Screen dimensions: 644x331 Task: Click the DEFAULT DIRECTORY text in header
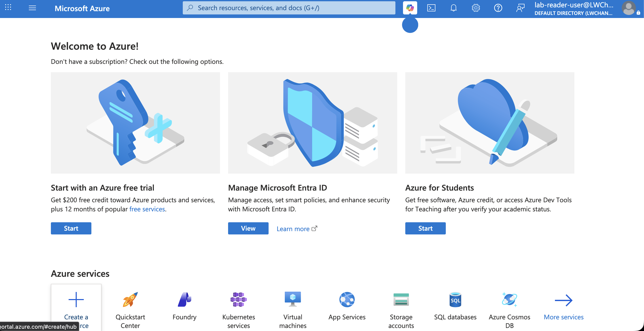point(573,13)
